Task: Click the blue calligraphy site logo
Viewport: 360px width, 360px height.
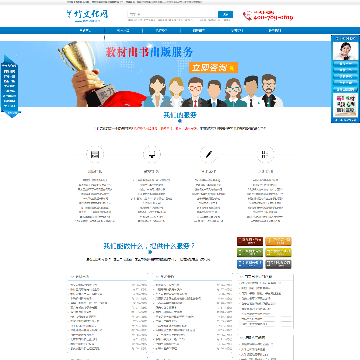Action: click(87, 15)
